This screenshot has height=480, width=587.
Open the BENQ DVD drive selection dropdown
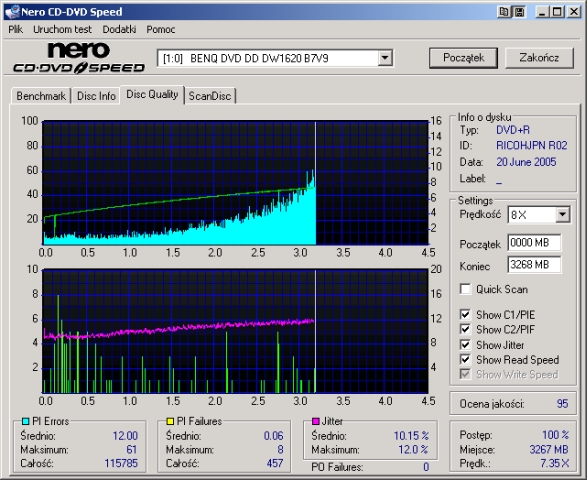[x=384, y=58]
